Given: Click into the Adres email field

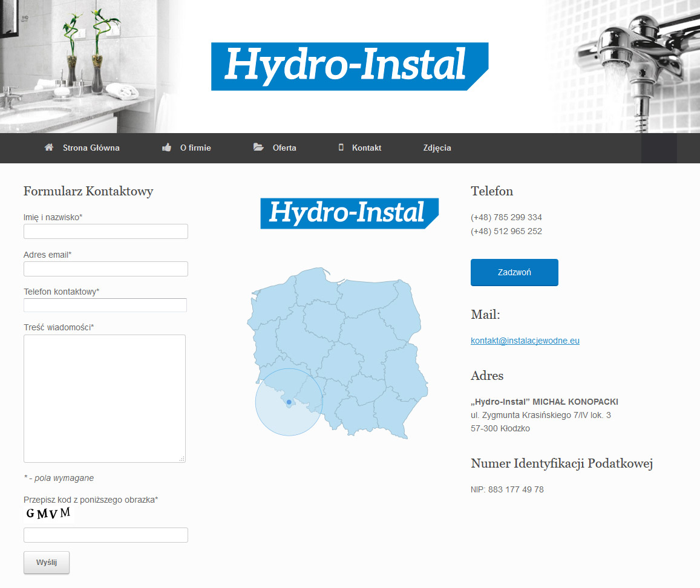Looking at the screenshot, I should tap(106, 269).
